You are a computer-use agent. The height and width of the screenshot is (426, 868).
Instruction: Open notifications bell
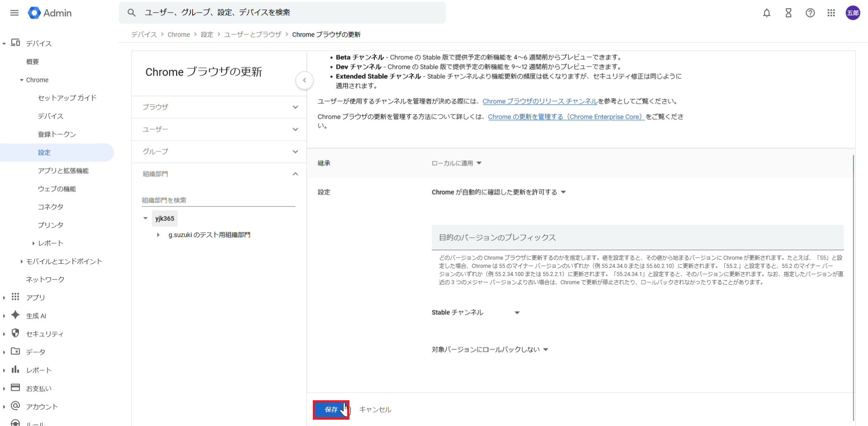[x=767, y=13]
